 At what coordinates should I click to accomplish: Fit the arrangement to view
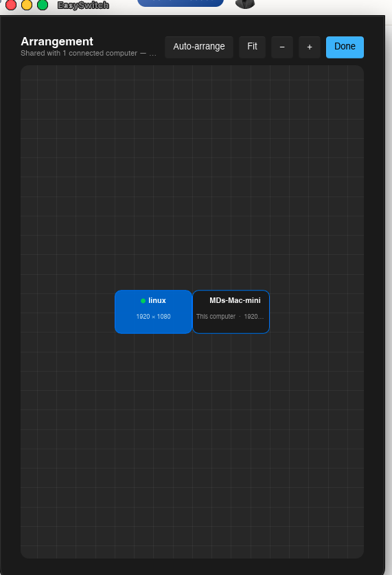252,47
